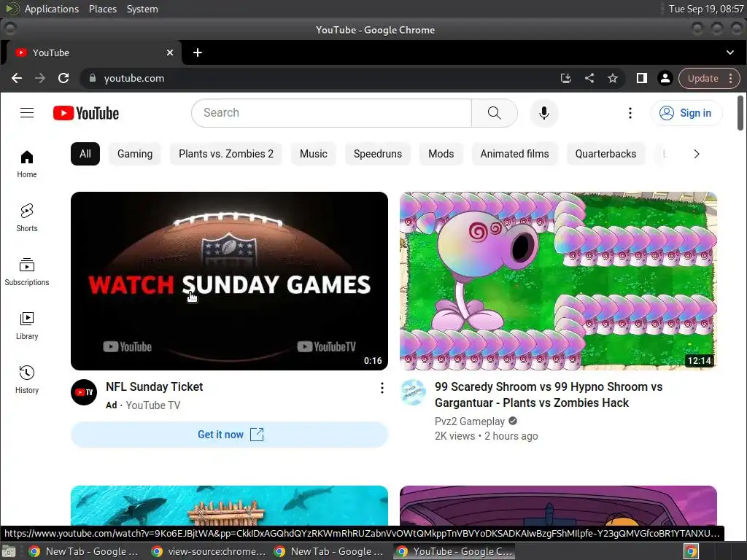
Task: Open the YouTube hamburger guide menu
Action: pos(27,113)
